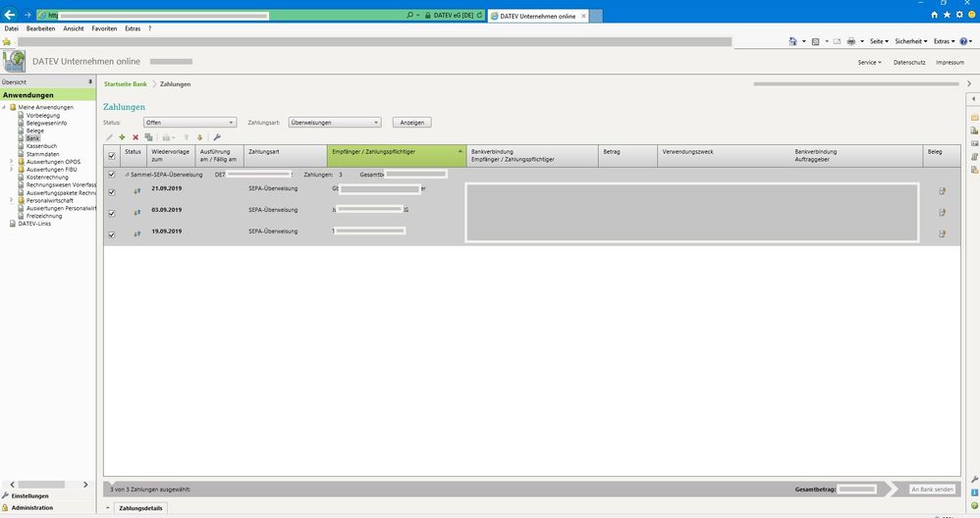Click the blue info icon in the right sidebar
This screenshot has width=980, height=518.
point(974,492)
